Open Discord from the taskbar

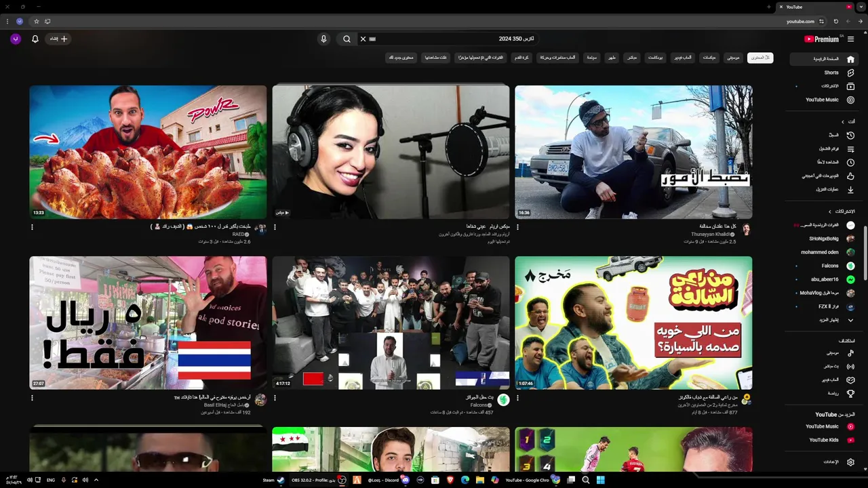coord(389,480)
